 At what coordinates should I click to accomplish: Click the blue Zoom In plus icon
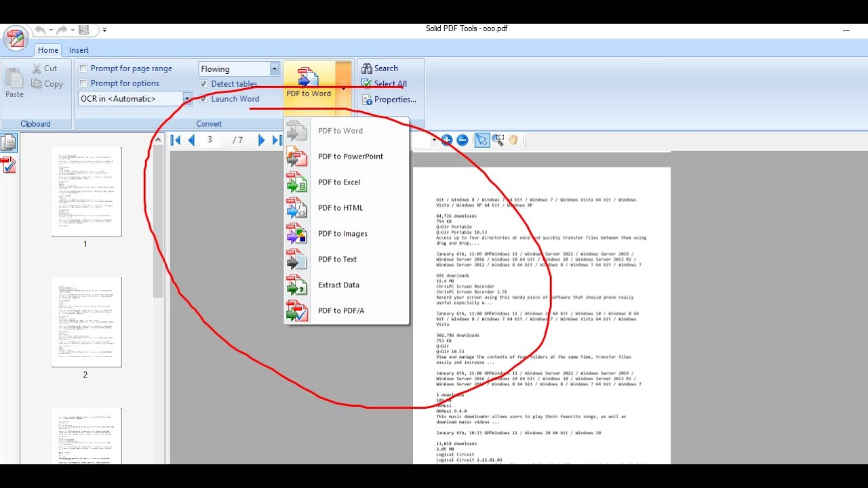point(446,140)
